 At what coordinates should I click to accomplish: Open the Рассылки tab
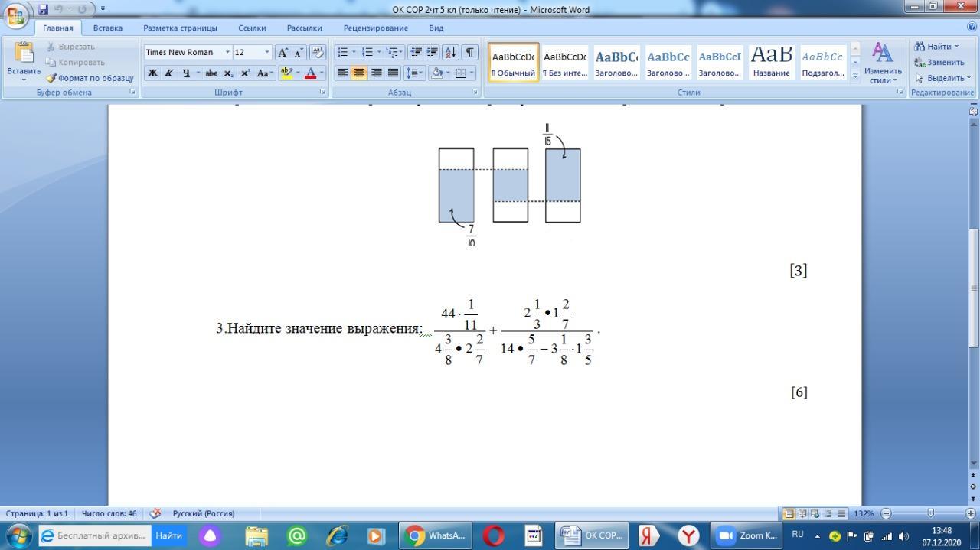(305, 28)
